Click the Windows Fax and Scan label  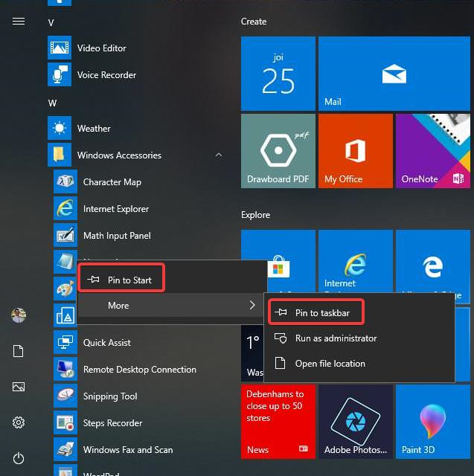[128, 450]
